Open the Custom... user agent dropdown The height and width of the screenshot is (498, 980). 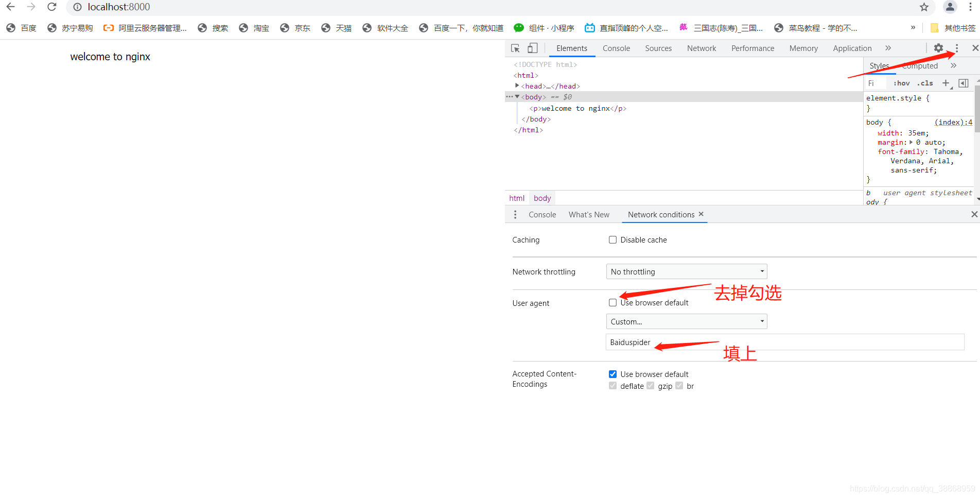(x=686, y=322)
